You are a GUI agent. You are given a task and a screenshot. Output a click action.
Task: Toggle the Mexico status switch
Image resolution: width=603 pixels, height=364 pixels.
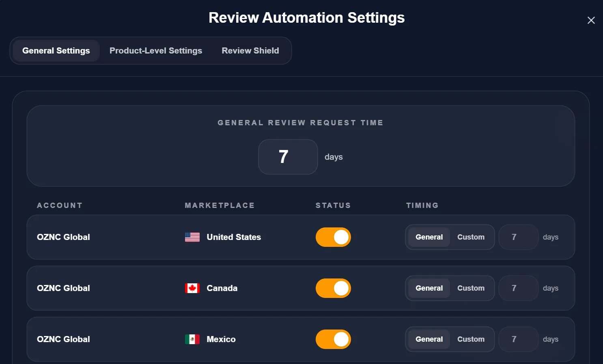coord(333,339)
